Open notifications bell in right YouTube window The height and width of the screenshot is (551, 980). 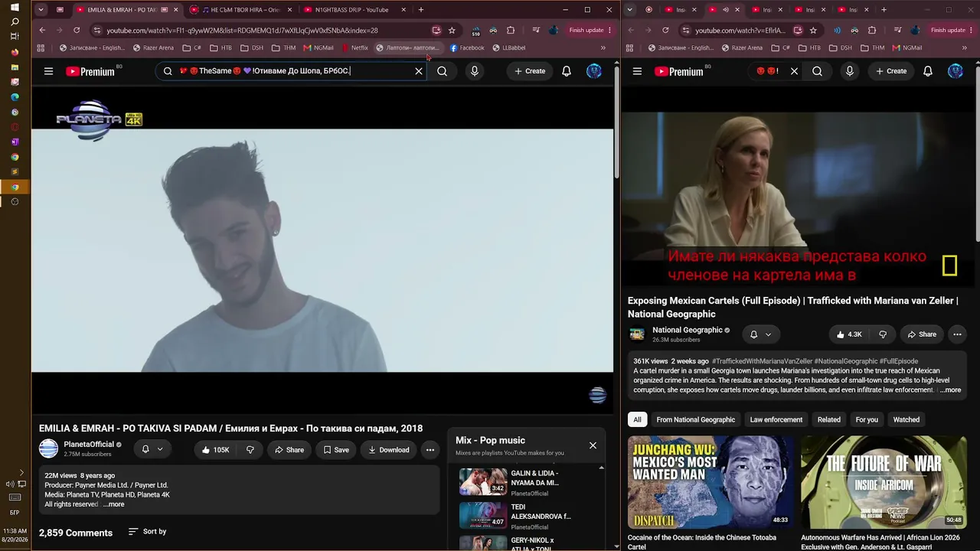coord(927,71)
